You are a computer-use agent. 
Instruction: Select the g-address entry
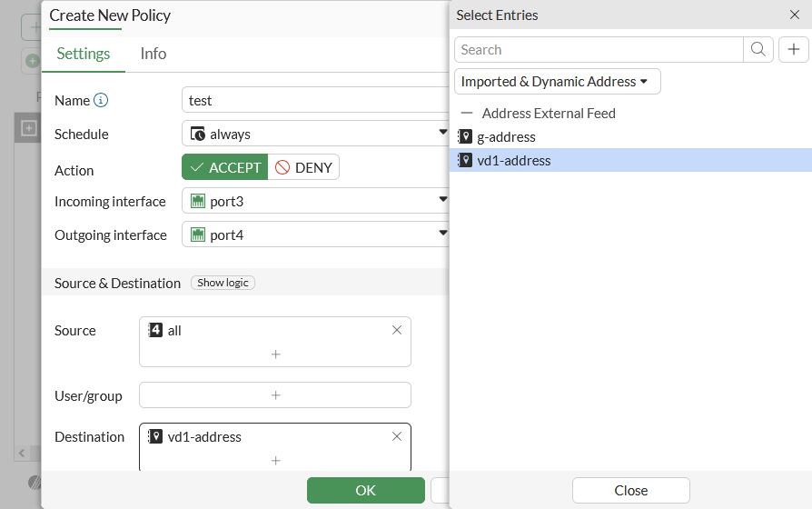point(506,137)
